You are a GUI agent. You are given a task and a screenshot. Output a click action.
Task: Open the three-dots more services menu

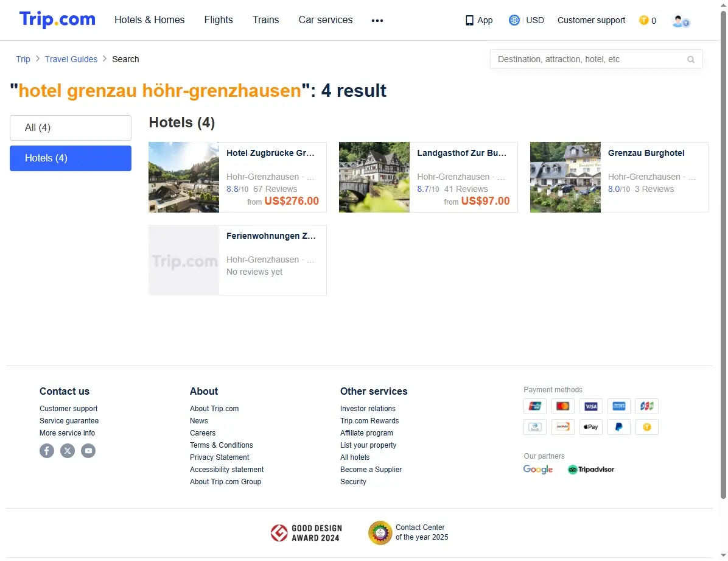coord(377,21)
